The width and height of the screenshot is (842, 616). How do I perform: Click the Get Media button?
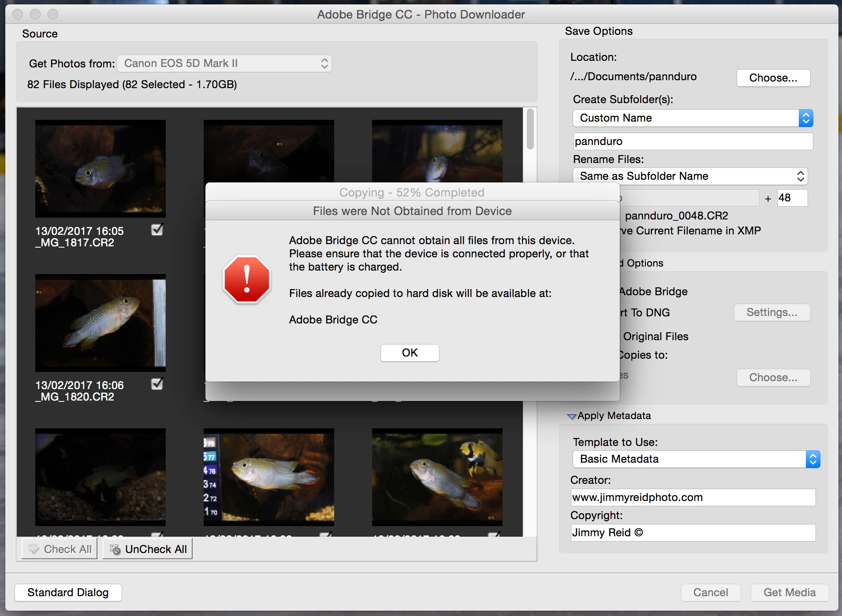[x=790, y=593]
